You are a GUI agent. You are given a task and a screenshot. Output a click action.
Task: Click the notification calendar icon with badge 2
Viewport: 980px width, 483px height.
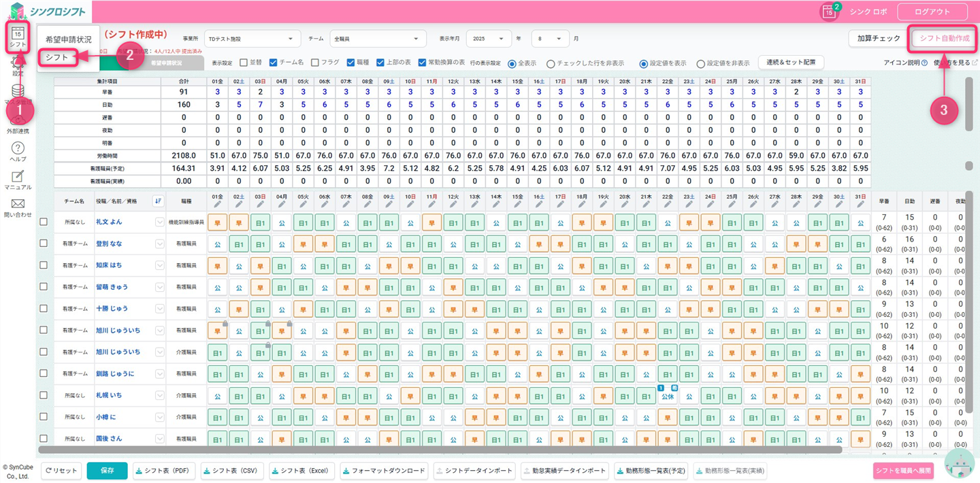[829, 12]
